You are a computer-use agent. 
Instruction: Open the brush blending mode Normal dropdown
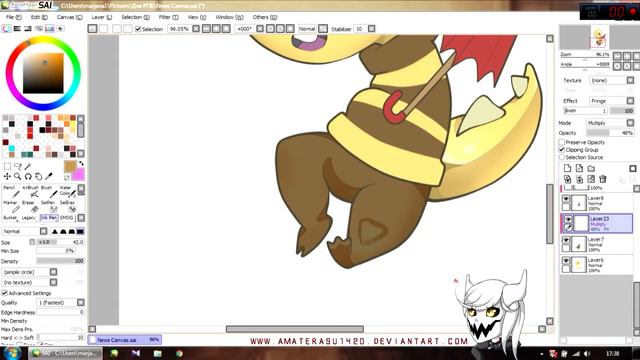click(25, 231)
